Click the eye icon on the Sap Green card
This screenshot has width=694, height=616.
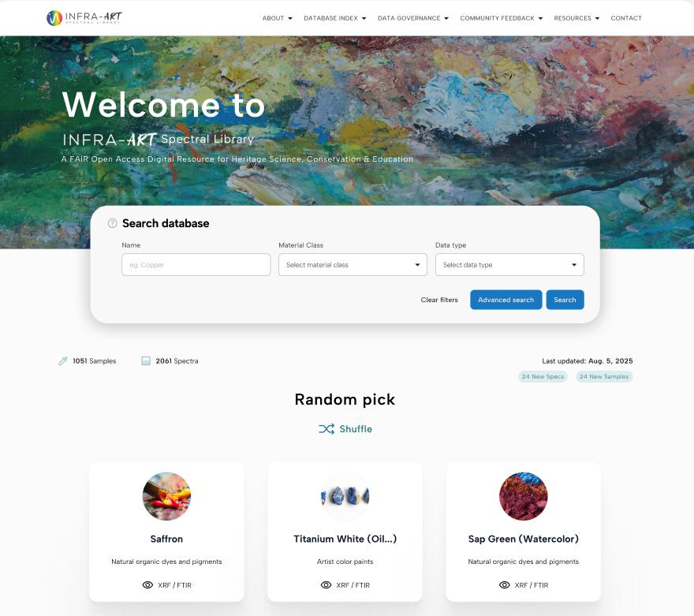(x=504, y=585)
